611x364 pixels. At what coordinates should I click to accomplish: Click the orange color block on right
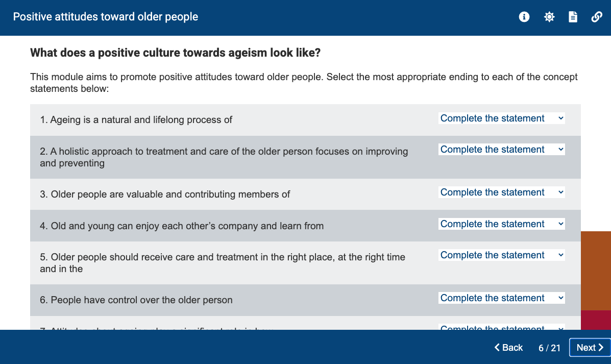[596, 271]
